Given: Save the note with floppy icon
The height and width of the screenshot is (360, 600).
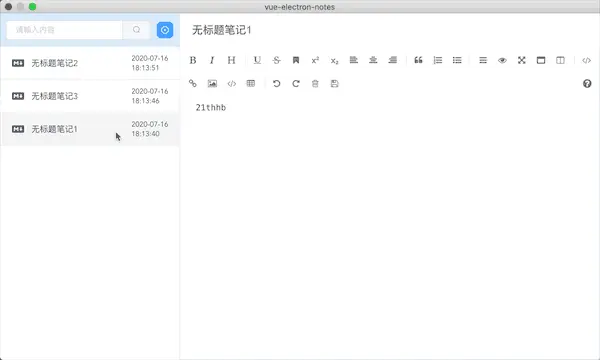Looking at the screenshot, I should (x=334, y=83).
